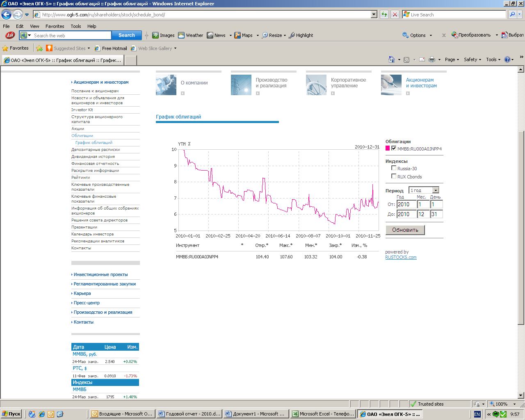Click the browser Forward arrow button
The height and width of the screenshot is (420, 525).
click(x=18, y=15)
